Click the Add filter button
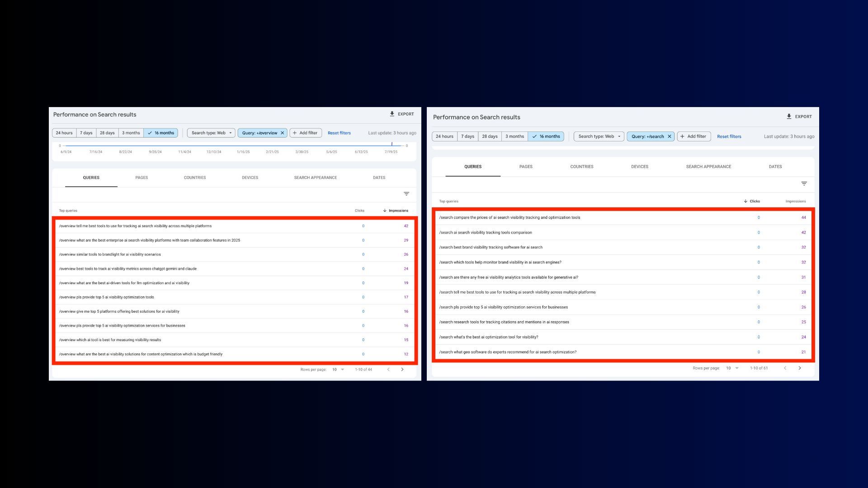Viewport: 868px width, 488px height. (306, 132)
